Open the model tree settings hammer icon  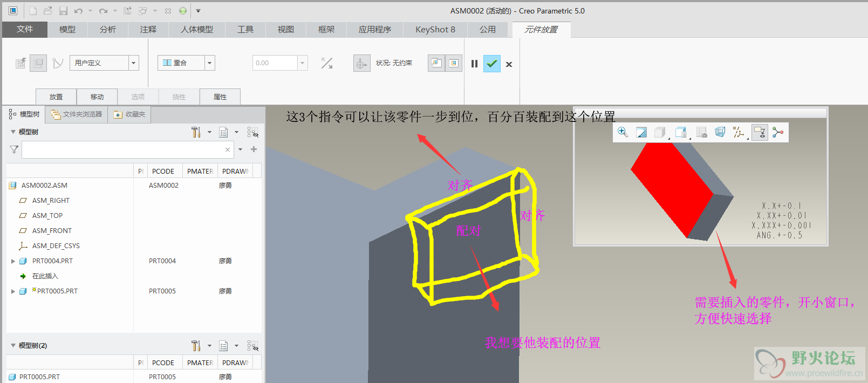coord(196,132)
